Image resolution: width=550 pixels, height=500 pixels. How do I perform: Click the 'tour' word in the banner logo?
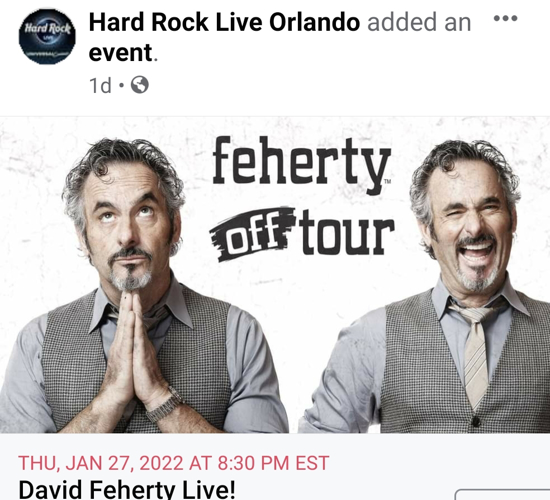347,232
